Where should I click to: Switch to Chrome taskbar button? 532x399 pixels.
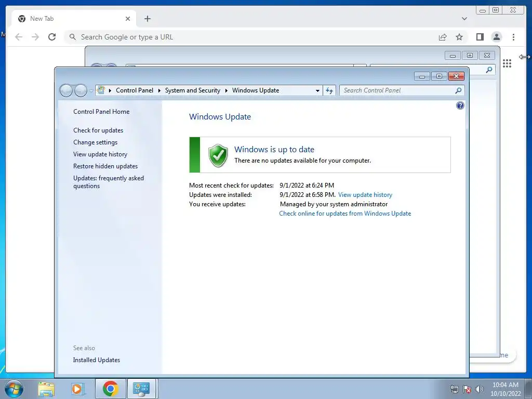tap(110, 389)
